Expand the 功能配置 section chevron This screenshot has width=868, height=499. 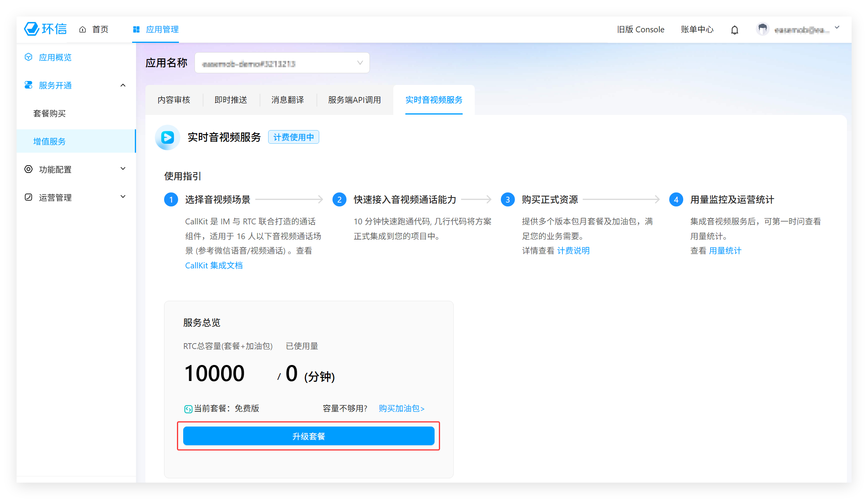click(123, 169)
